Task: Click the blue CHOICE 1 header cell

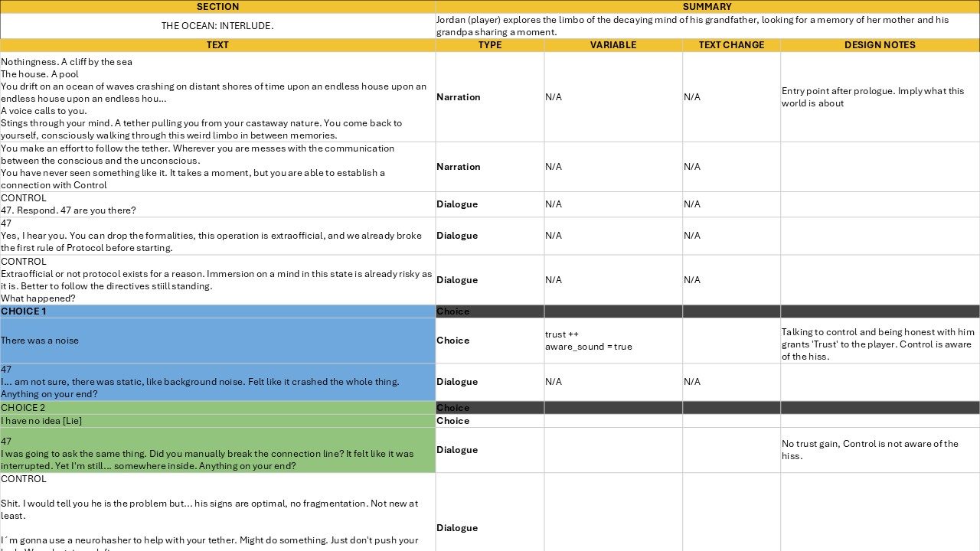Action: (x=217, y=311)
